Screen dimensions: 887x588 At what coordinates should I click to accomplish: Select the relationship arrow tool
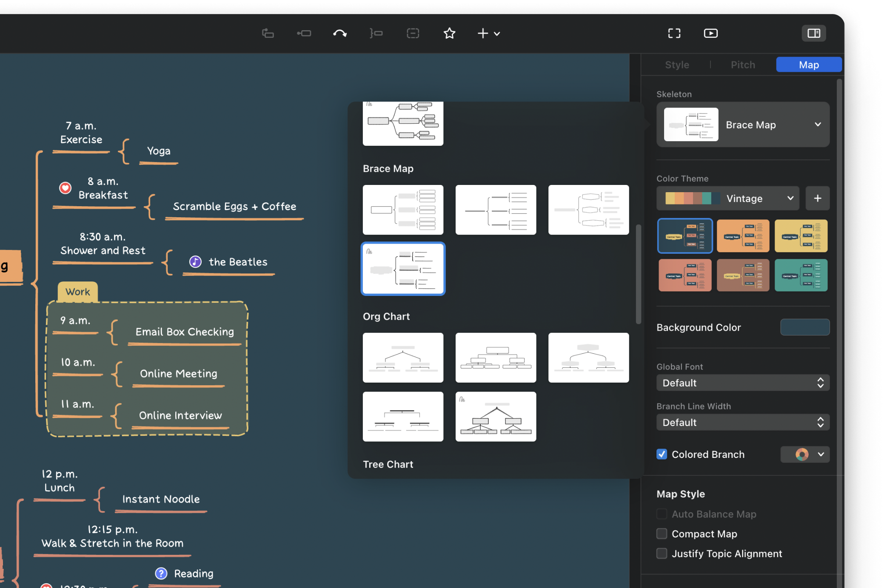click(340, 33)
